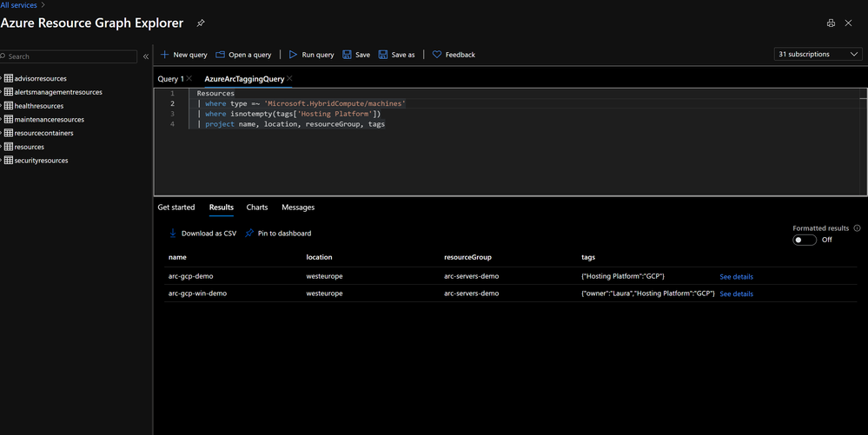Click healthresources table icon
Image resolution: width=868 pixels, height=435 pixels.
click(9, 105)
